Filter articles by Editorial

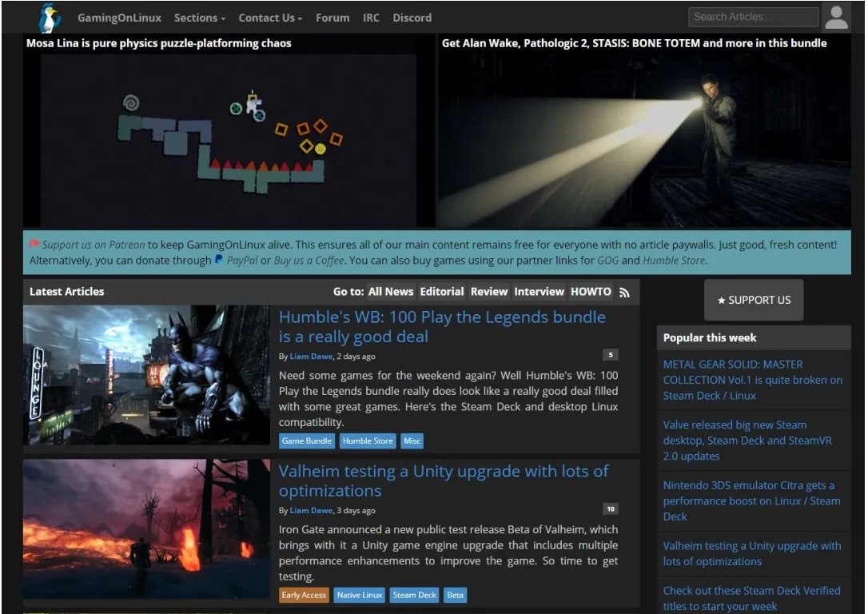442,292
